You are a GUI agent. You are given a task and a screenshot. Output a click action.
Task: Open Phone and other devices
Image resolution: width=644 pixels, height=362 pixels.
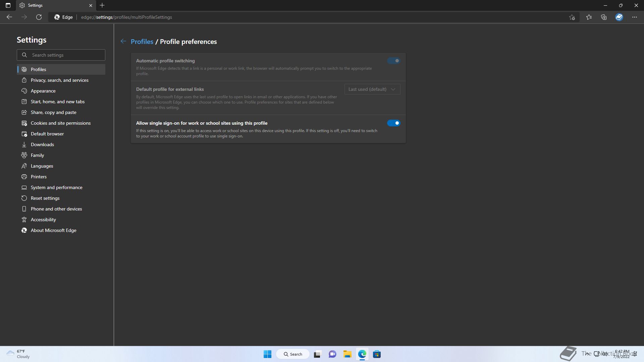61,209
